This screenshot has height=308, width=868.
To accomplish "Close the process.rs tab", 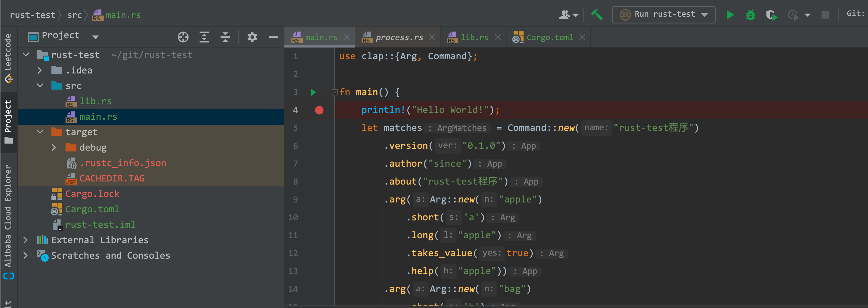I will tap(432, 37).
